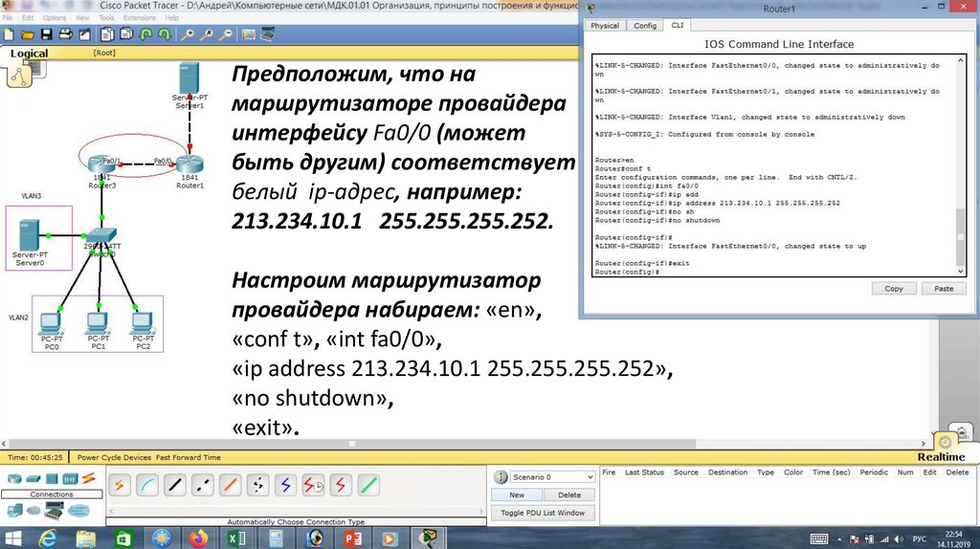Click the green Undo arrow icon
Screen dimensions: 980x549
point(145,34)
